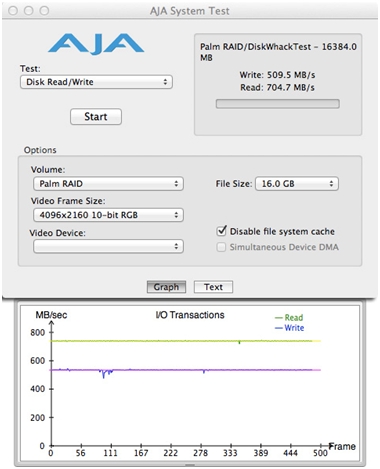The image size is (380, 469).
Task: Click the Palm RAID/DiskWhackTest file path text
Action: pos(278,52)
